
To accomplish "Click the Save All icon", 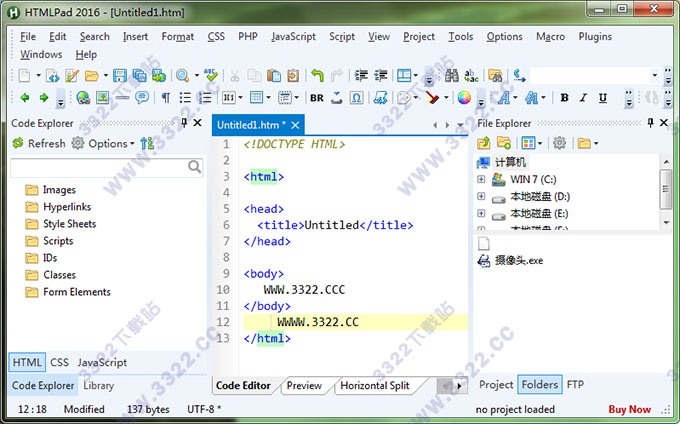I will (x=139, y=75).
